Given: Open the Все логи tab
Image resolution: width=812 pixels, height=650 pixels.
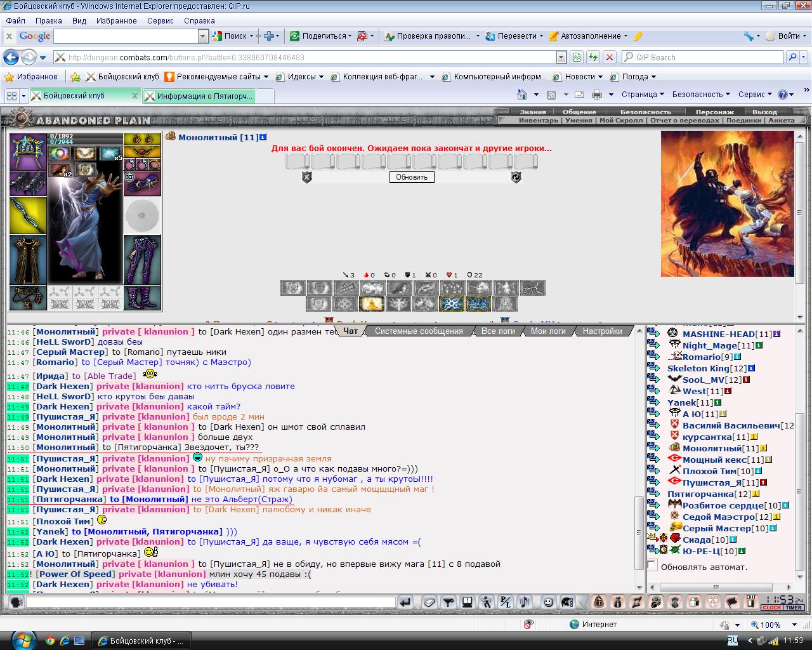Looking at the screenshot, I should (498, 331).
